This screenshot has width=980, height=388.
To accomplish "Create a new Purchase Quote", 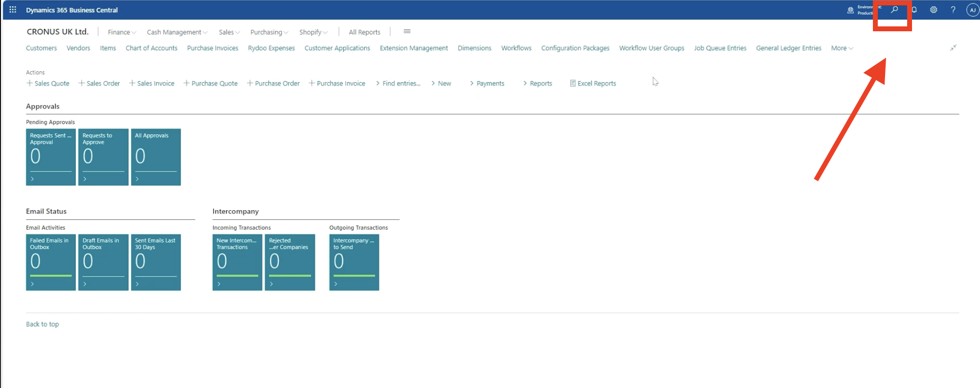I will [x=211, y=84].
